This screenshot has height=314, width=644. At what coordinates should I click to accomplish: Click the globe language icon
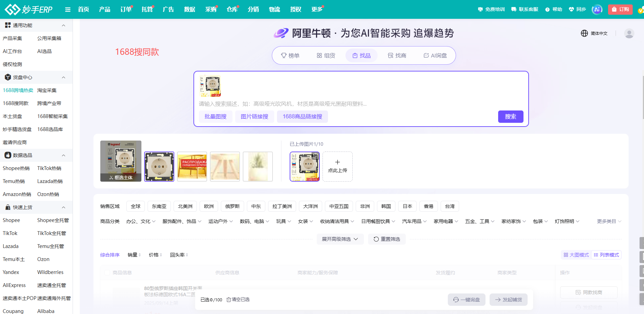click(584, 33)
